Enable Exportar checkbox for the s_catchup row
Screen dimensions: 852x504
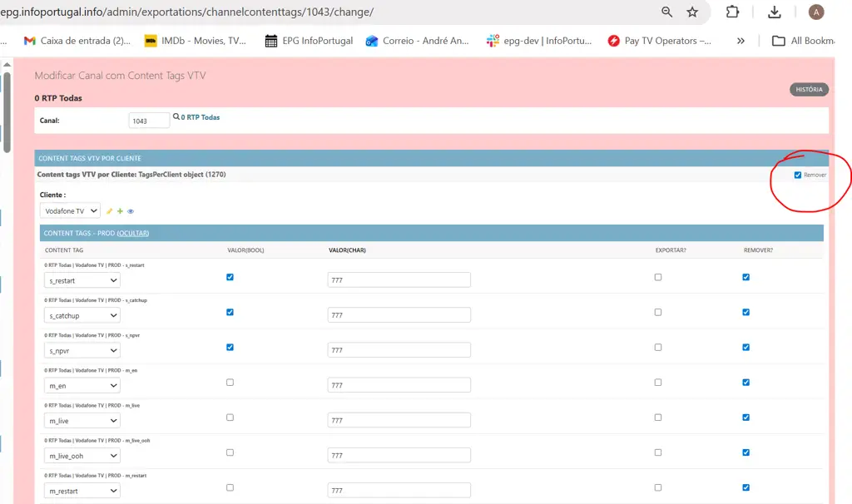pos(658,312)
